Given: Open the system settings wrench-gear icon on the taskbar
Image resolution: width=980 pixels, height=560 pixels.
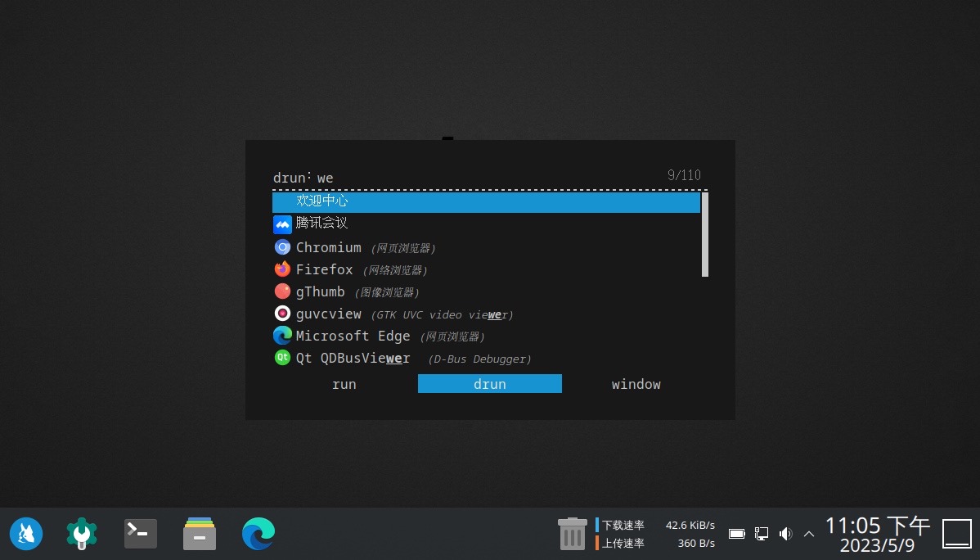Looking at the screenshot, I should [x=82, y=534].
